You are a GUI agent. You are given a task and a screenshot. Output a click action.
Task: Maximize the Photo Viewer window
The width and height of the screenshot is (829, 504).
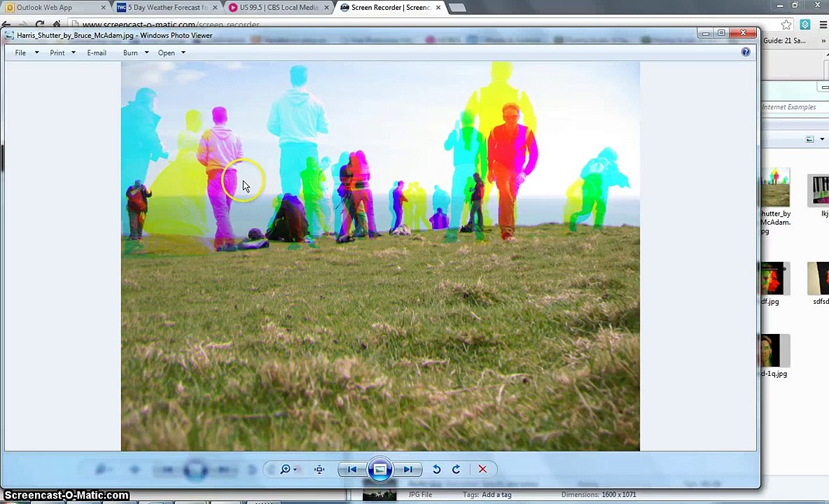point(721,33)
